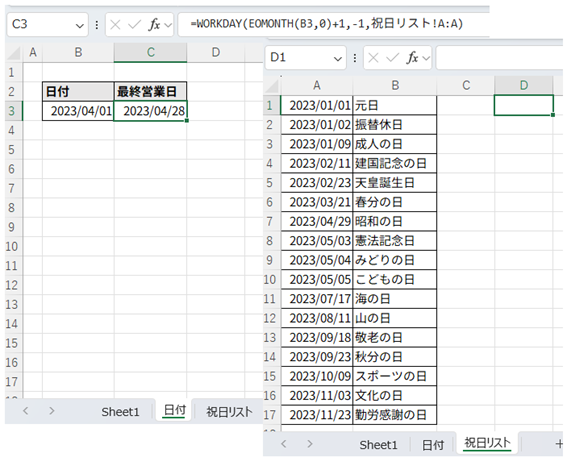Screen dimensions: 567x470
Task: Click select-all corner in left sheet
Action: coord(14,53)
